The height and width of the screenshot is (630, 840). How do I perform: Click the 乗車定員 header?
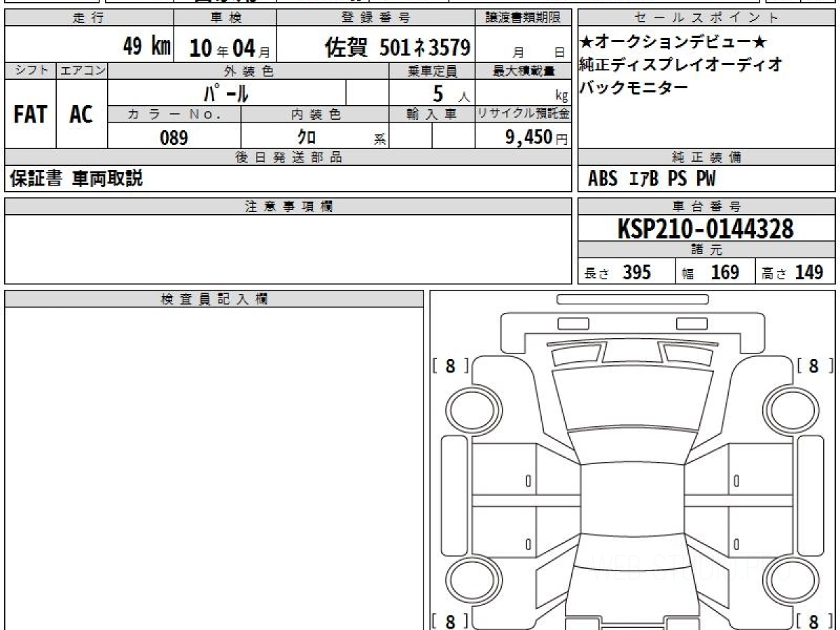click(432, 71)
